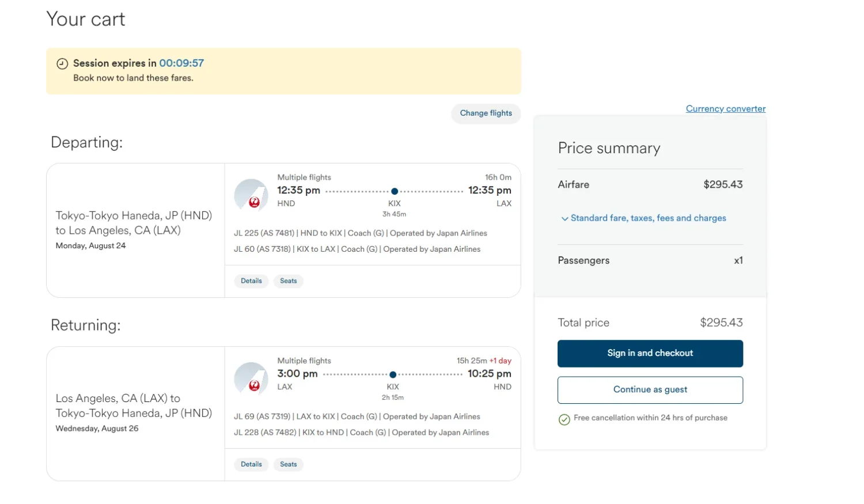Click the KIX layover dot on returning flight
The image size is (864, 504).
point(393,374)
